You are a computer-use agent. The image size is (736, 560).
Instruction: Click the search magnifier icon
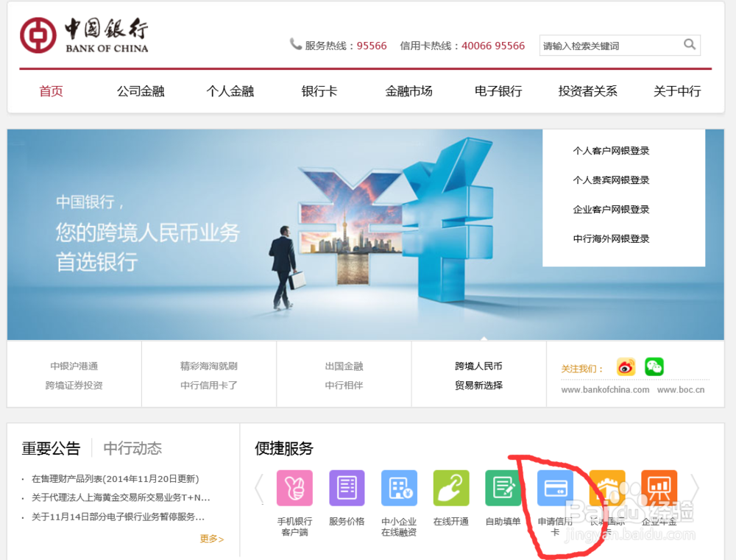tap(689, 45)
